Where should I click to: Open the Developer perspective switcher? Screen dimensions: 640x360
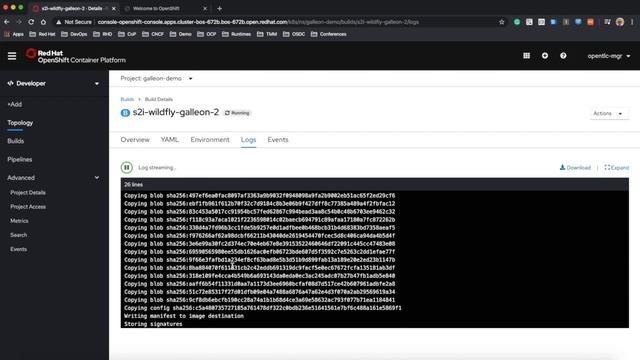[x=53, y=83]
